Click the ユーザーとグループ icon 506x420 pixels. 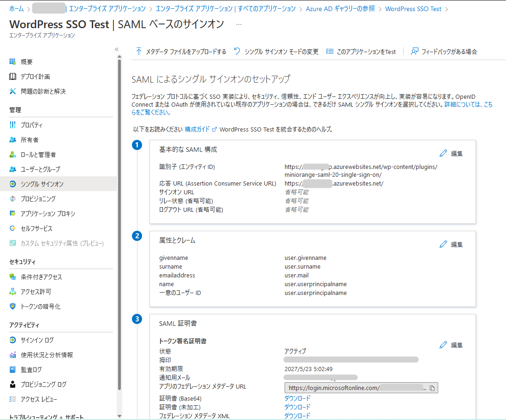point(12,169)
